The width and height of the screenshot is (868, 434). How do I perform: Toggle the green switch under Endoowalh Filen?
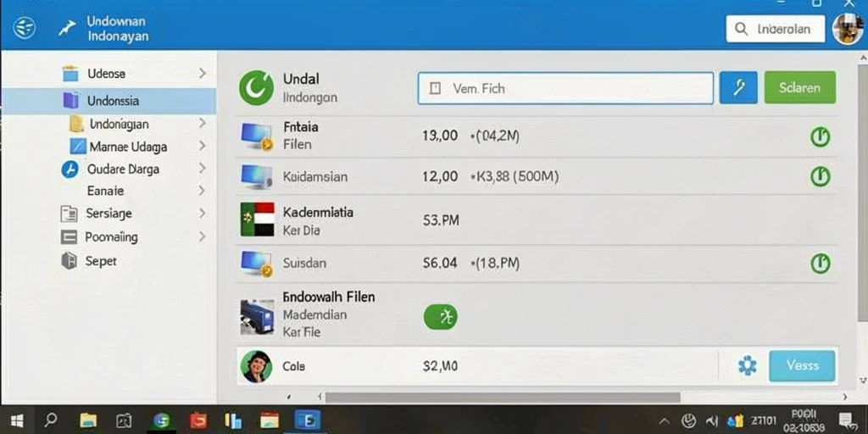point(441,317)
